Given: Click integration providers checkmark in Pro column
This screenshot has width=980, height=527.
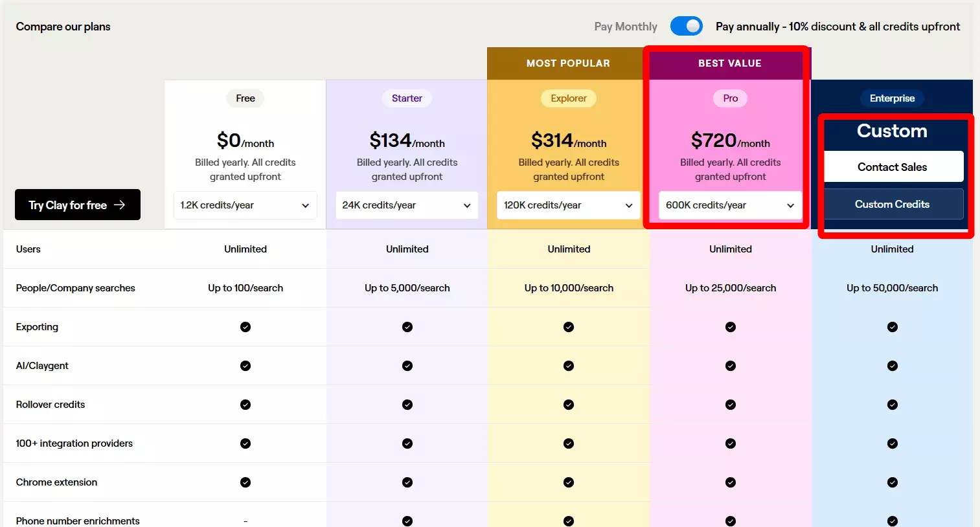Looking at the screenshot, I should pos(731,443).
